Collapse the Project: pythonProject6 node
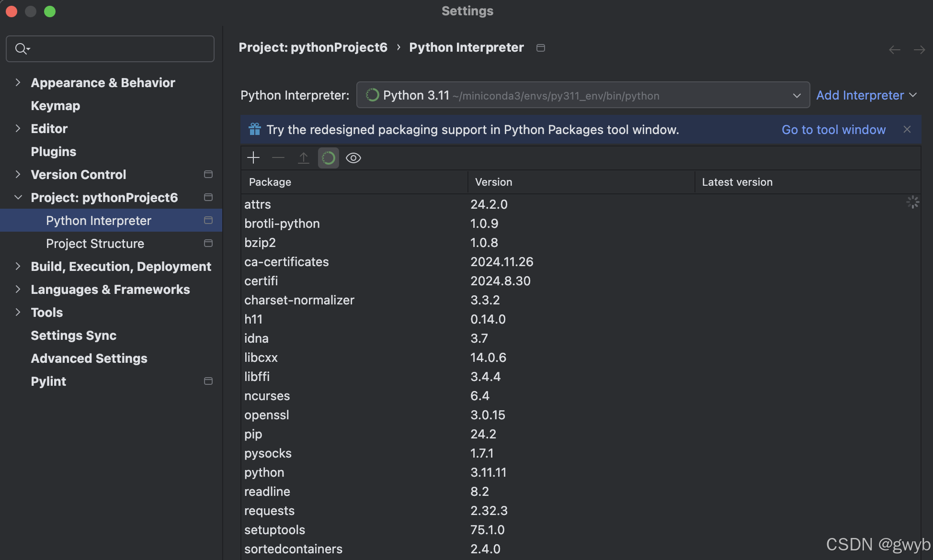 pos(18,197)
